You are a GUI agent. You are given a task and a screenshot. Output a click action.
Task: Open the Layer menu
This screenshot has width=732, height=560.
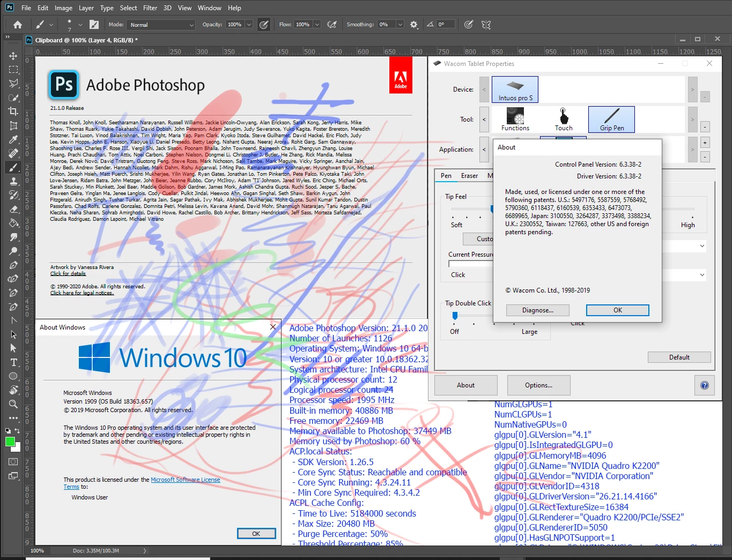pos(86,8)
